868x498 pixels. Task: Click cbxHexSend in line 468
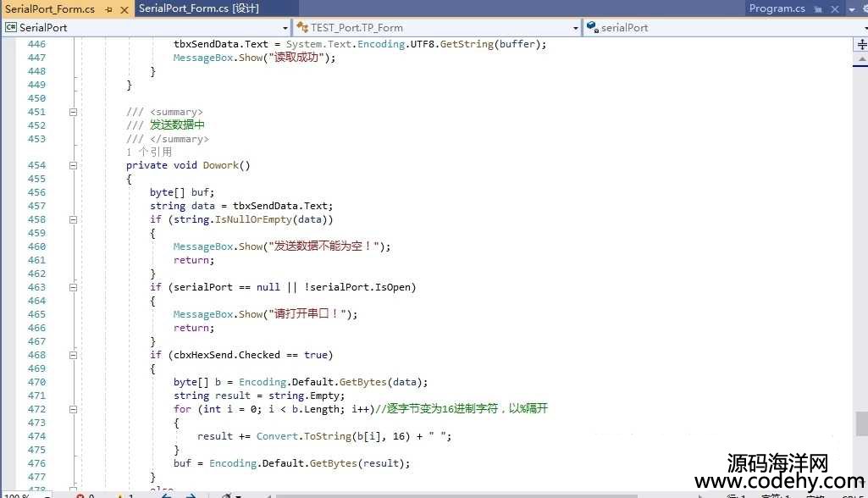[x=203, y=355]
